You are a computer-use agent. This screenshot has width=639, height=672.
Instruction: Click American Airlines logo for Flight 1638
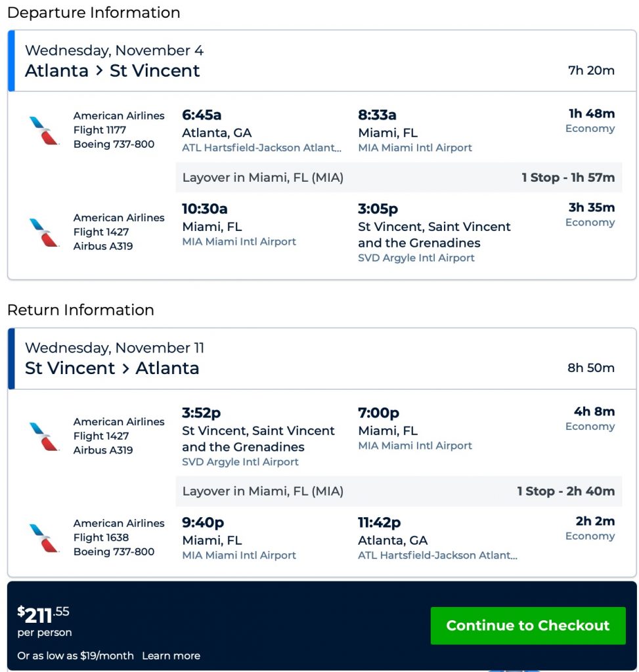coord(45,537)
